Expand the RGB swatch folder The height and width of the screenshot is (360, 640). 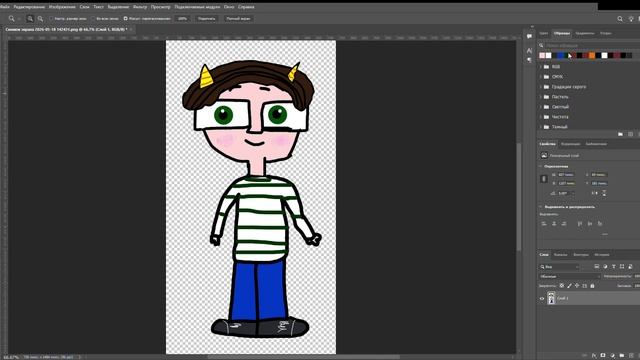pos(541,67)
